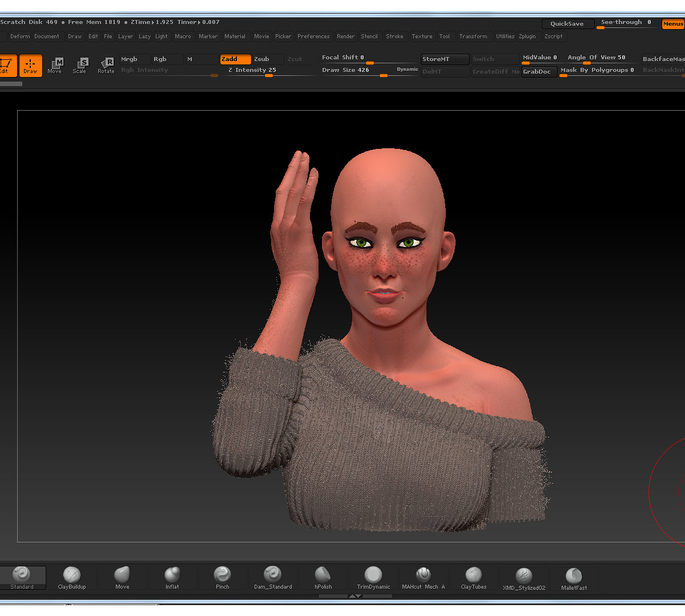
Task: Open the Texture menu
Action: [x=422, y=37]
